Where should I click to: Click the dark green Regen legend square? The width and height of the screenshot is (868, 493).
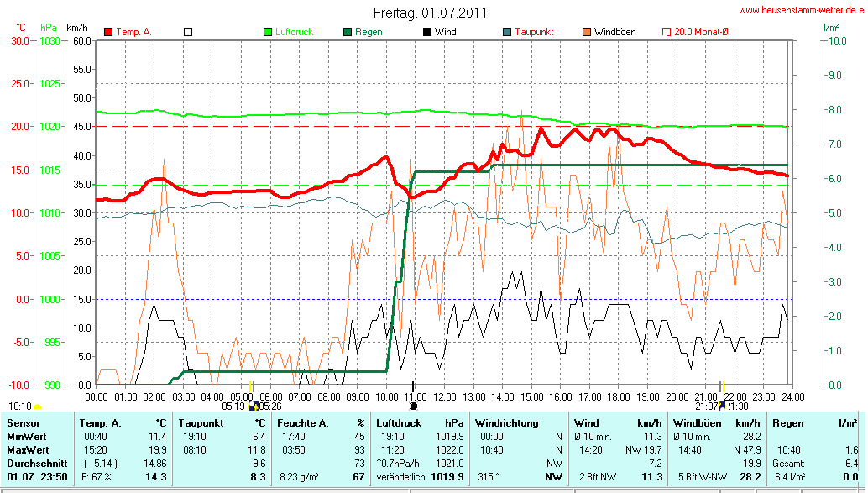point(348,32)
